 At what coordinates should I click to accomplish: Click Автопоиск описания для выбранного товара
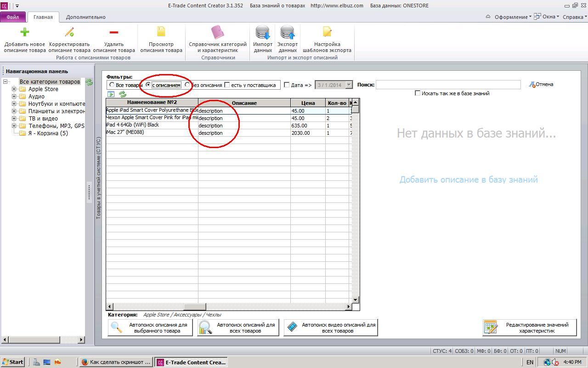(x=150, y=328)
